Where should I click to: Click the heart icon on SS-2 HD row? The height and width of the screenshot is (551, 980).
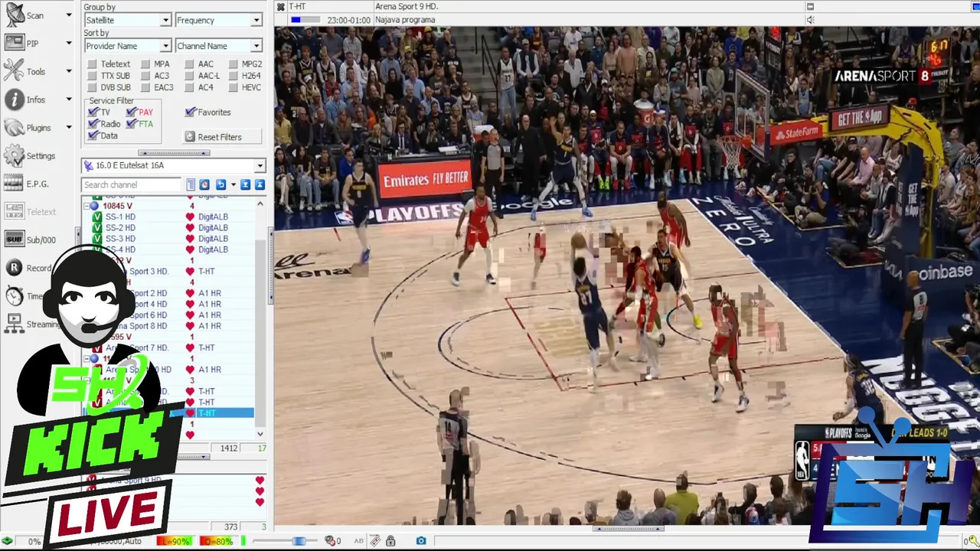coord(190,227)
